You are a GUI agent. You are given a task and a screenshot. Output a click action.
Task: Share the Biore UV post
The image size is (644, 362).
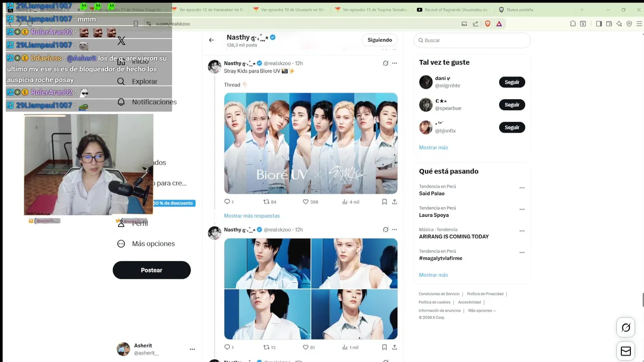394,202
